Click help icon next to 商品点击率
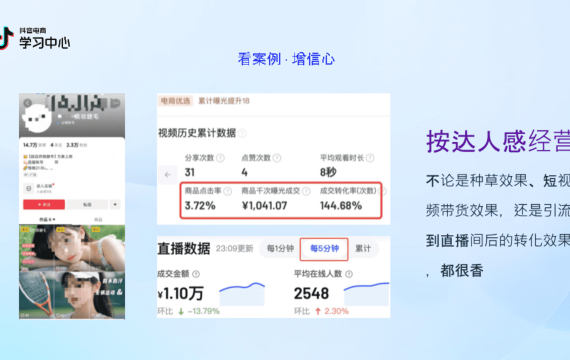 (228, 191)
